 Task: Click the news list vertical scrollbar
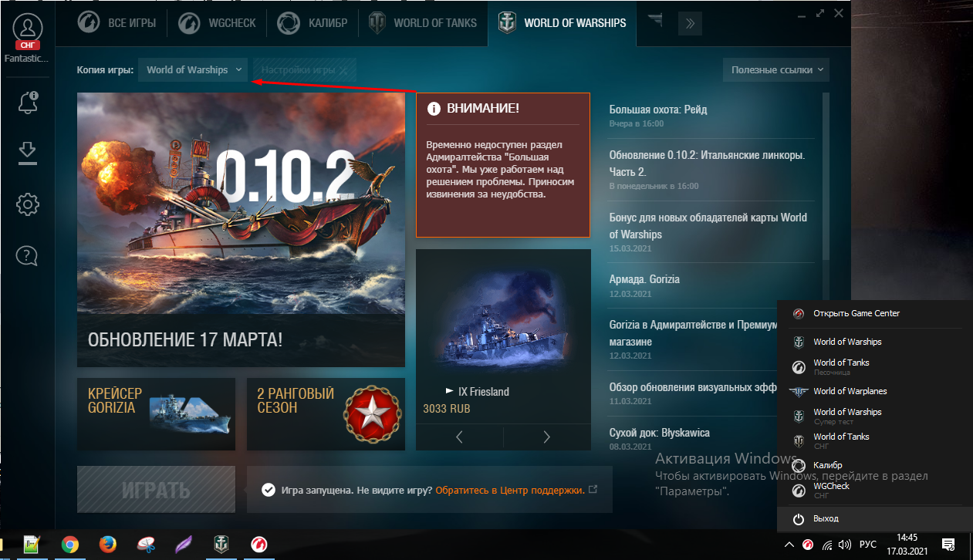826,177
